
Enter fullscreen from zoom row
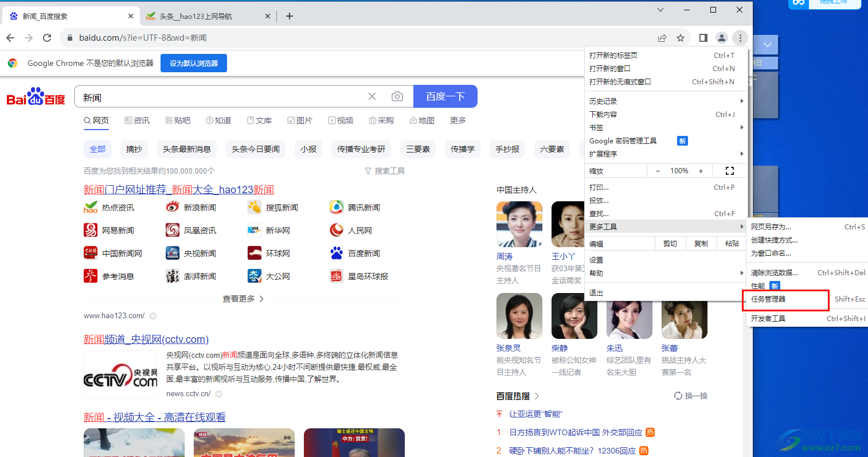[x=730, y=171]
